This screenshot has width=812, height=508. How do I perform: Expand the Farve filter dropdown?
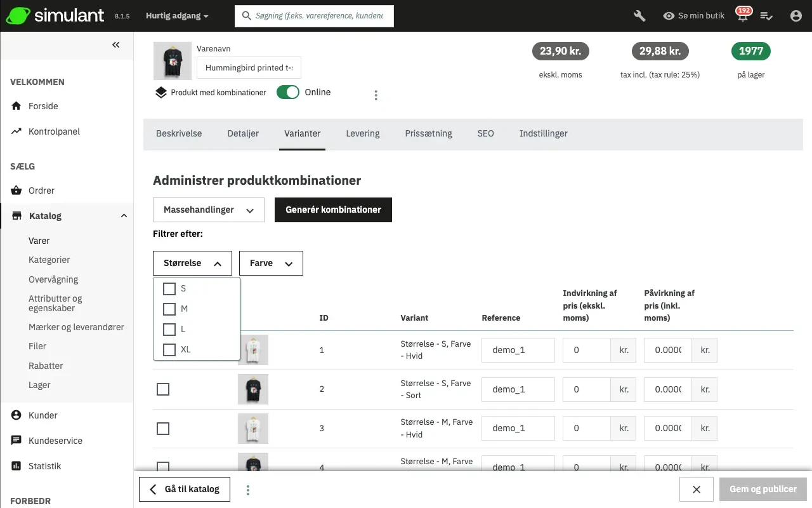pyautogui.click(x=271, y=263)
